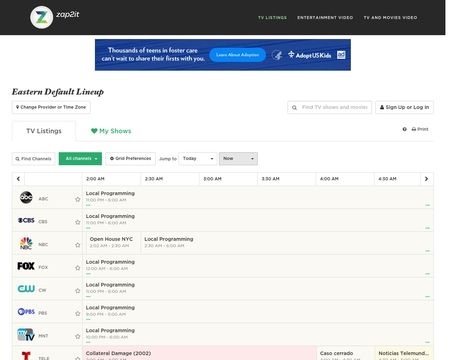
Task: Open NBC Local Programming 2:30 AM listing
Action: (x=287, y=242)
